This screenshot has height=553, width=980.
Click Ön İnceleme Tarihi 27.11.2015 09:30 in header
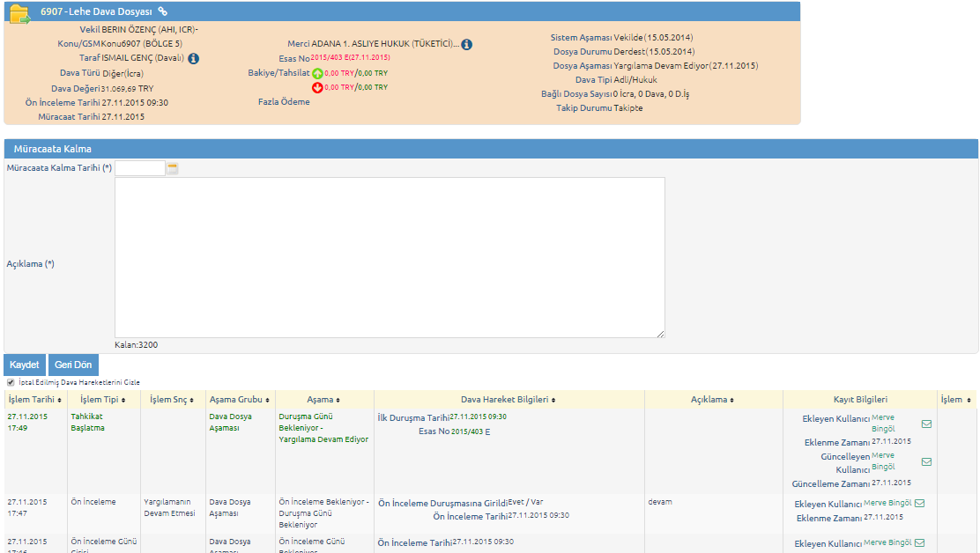(x=97, y=102)
